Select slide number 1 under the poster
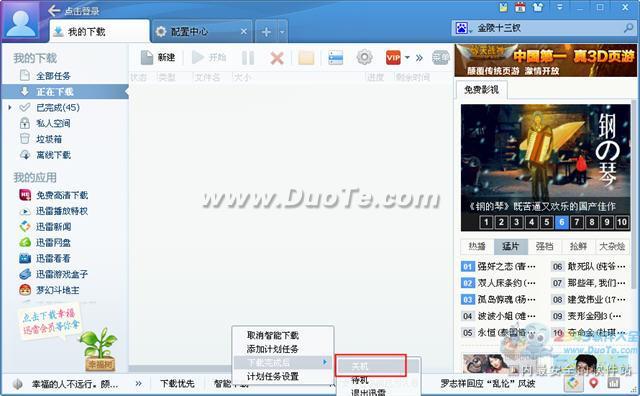Screen dimensions: 640x396 486,222
